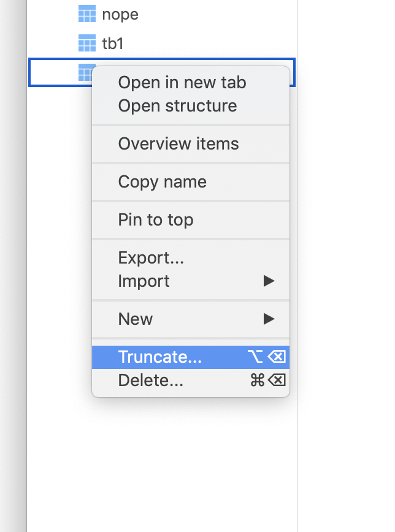This screenshot has height=532, width=395.
Task: Click the "New" menu entry
Action: point(134,319)
